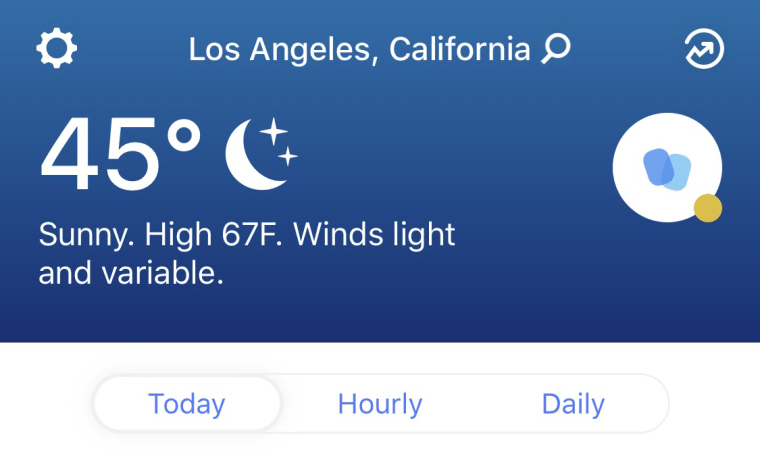The image size is (760, 452).
Task: Switch to the Hourly forecast tab
Action: point(380,404)
